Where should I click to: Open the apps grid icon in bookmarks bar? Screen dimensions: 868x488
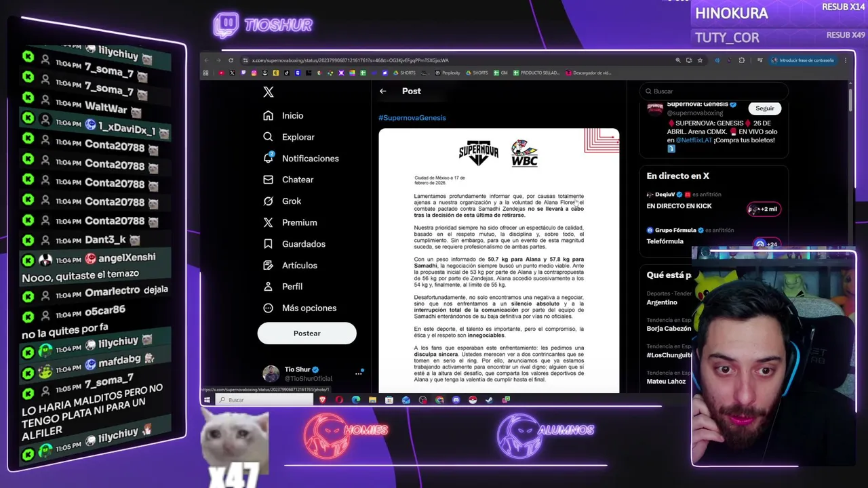point(206,73)
